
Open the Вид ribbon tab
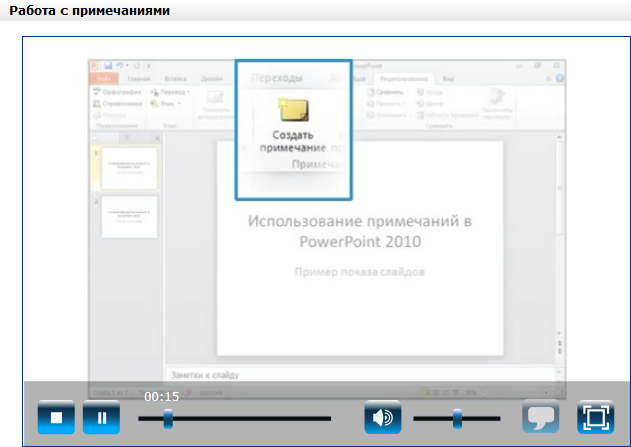(x=448, y=79)
